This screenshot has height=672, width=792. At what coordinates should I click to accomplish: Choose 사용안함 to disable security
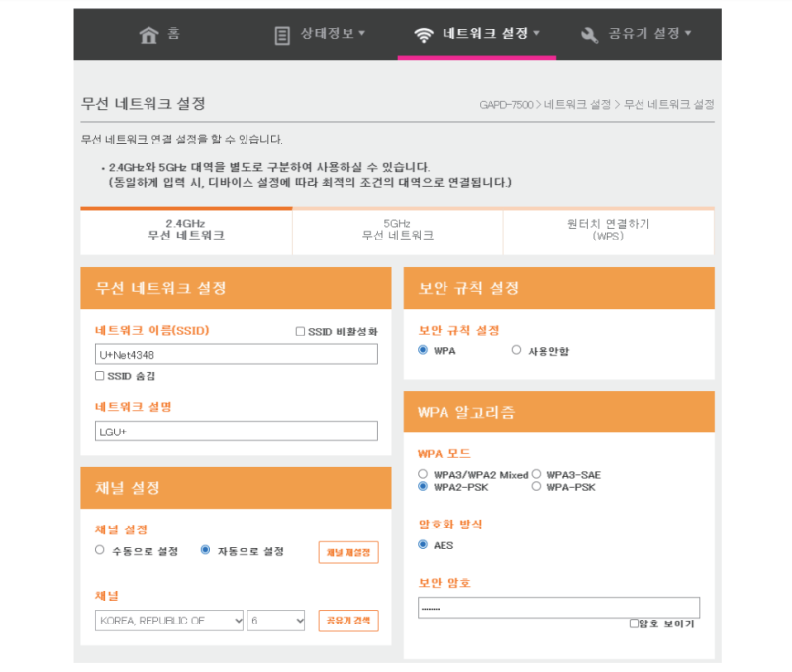516,350
